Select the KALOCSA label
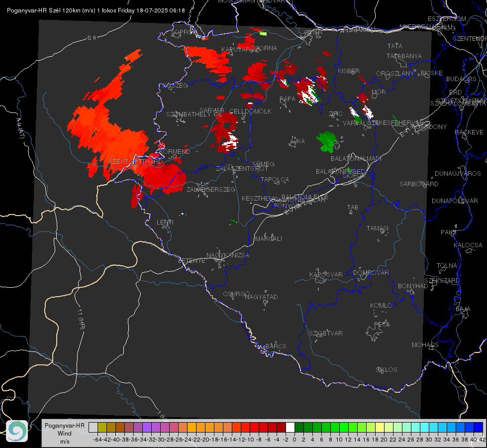487x448 pixels. pos(468,245)
